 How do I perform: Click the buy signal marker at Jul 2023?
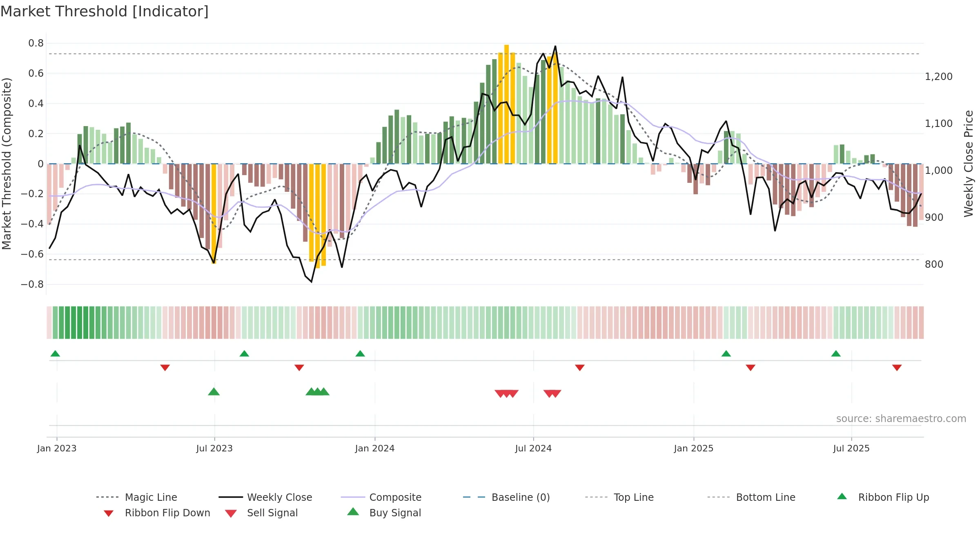pos(214,391)
